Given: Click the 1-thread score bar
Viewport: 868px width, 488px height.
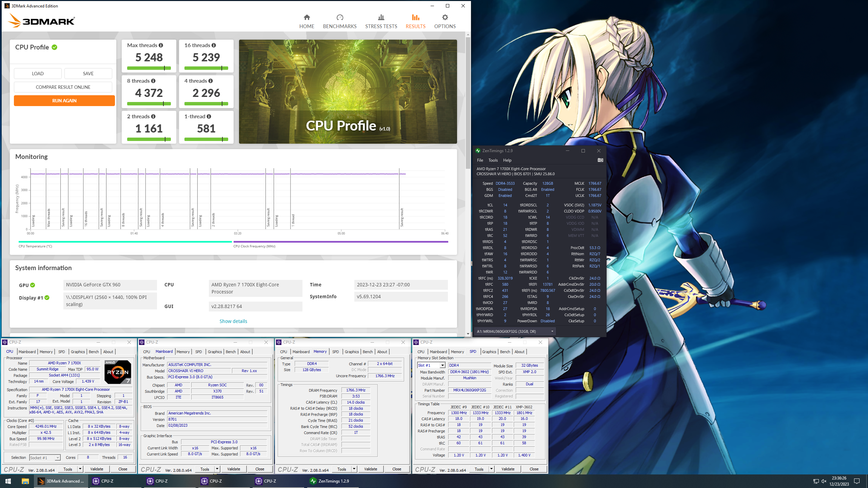Looking at the screenshot, I should point(206,139).
